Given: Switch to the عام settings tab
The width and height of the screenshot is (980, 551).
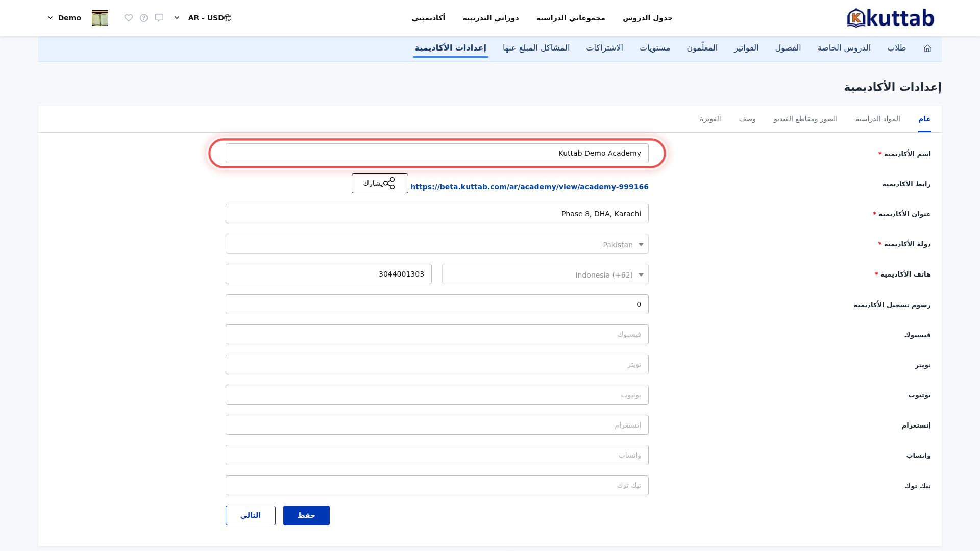Looking at the screenshot, I should click(x=924, y=119).
